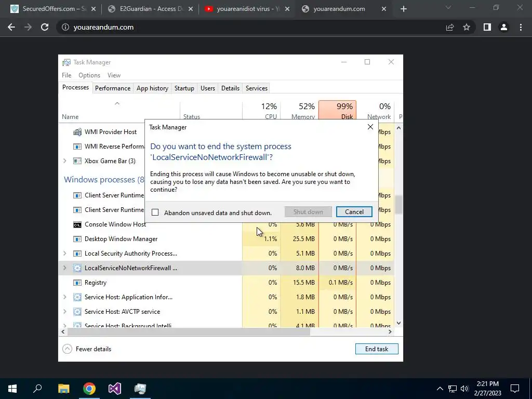This screenshot has width=532, height=399.
Task: Click the Registry process icon
Action: click(x=77, y=283)
